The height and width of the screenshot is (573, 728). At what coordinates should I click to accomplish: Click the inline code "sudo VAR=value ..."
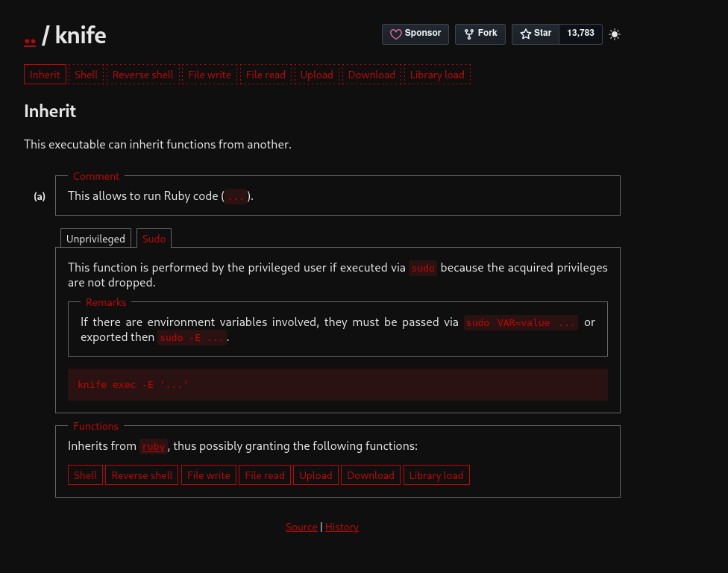point(521,323)
